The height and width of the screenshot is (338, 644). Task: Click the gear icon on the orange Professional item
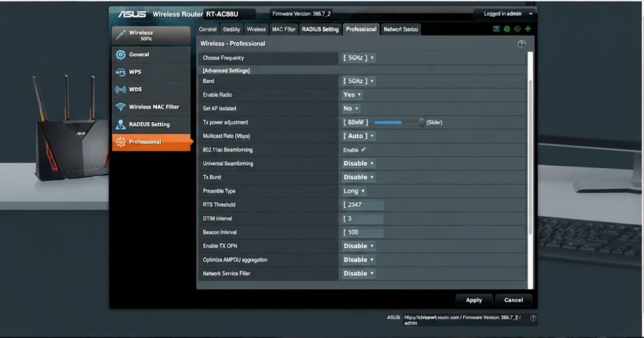point(120,142)
